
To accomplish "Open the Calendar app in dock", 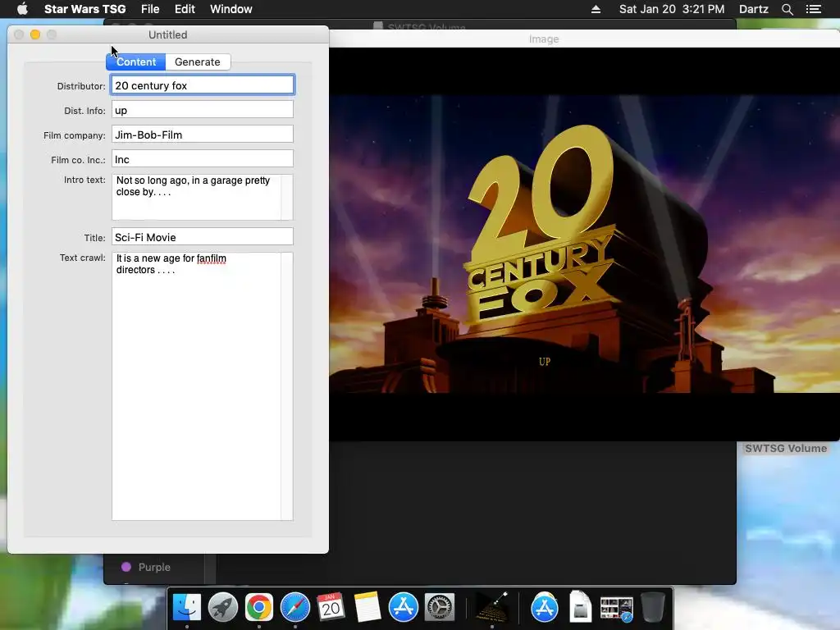I will (331, 608).
